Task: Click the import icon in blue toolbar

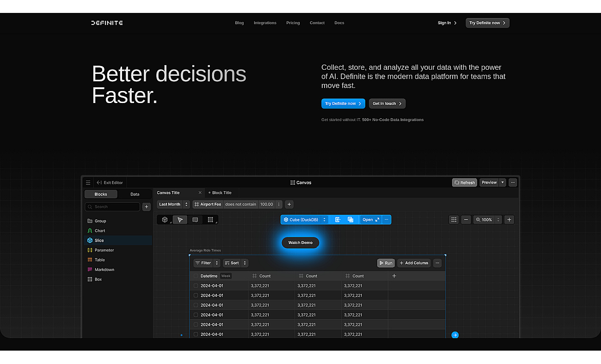Action: tap(337, 220)
